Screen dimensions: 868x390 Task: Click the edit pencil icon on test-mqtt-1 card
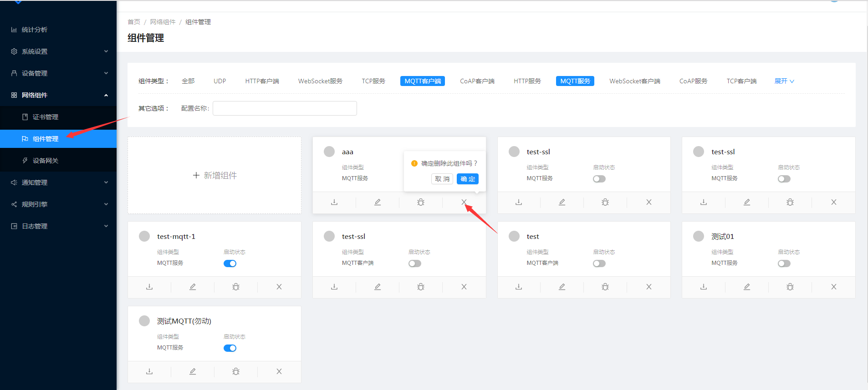(x=193, y=287)
